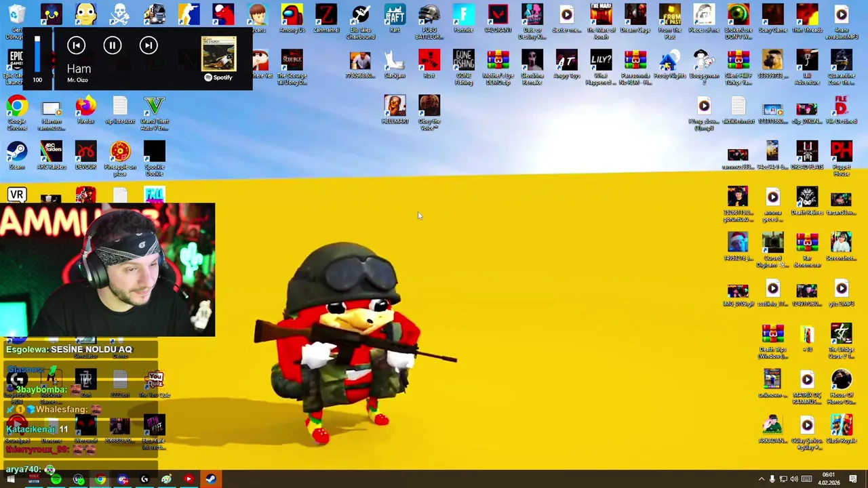The width and height of the screenshot is (868, 488).
Task: Open Among Us desktop shortcut
Action: 292,18
